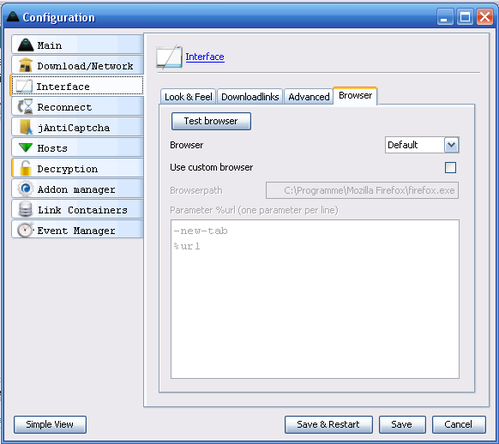Screen dimensions: 499x444
Task: Close the Configuration window
Action: [485, 17]
